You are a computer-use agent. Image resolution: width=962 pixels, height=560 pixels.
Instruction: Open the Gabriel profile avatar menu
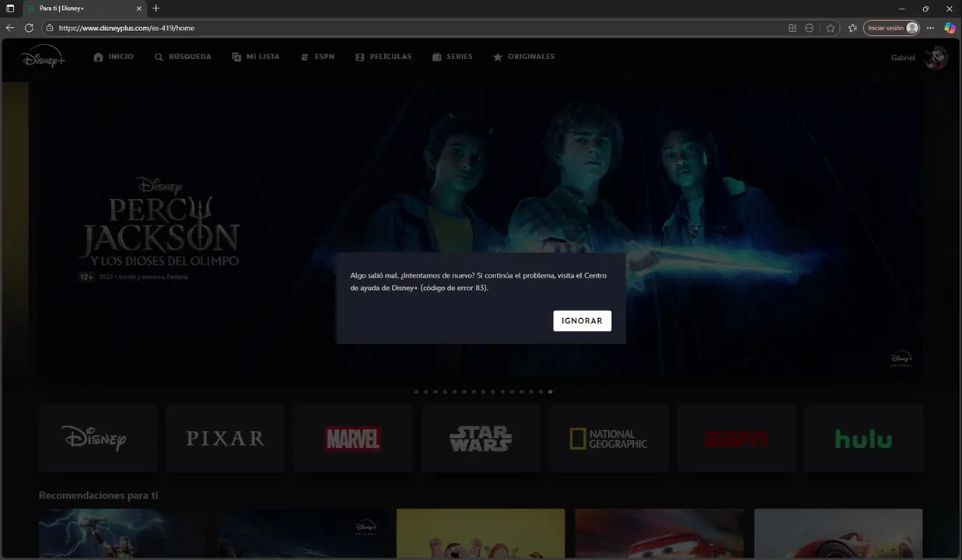pos(936,58)
